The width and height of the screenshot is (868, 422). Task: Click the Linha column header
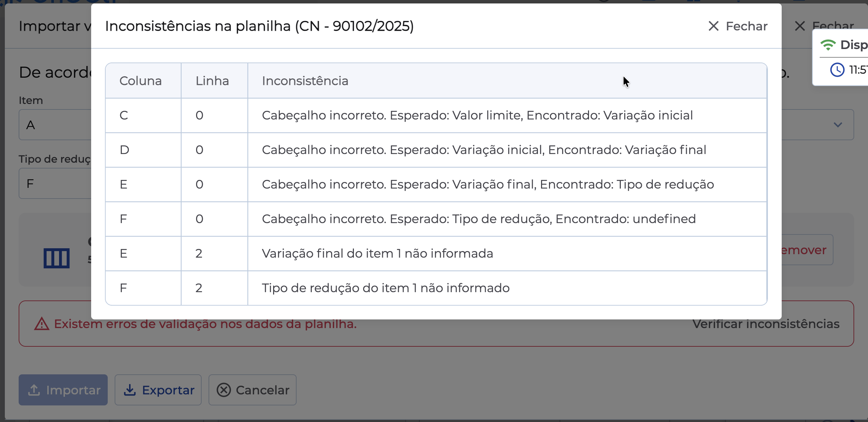(212, 81)
